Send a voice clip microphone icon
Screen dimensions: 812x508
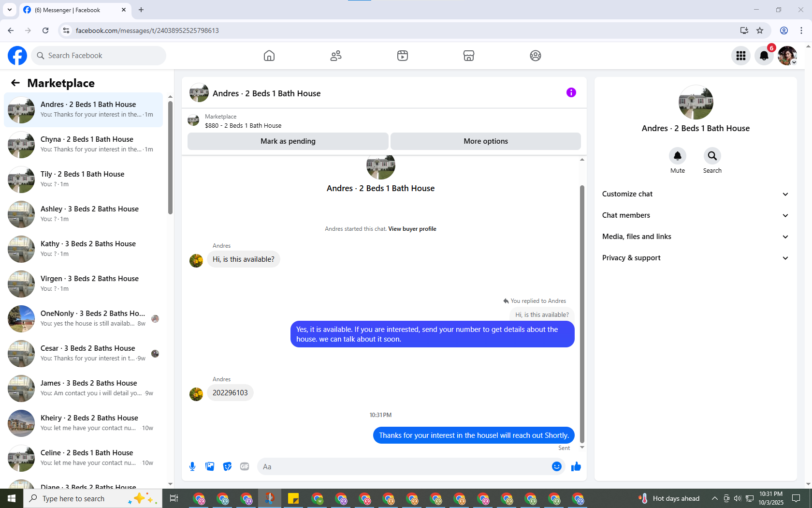click(192, 466)
